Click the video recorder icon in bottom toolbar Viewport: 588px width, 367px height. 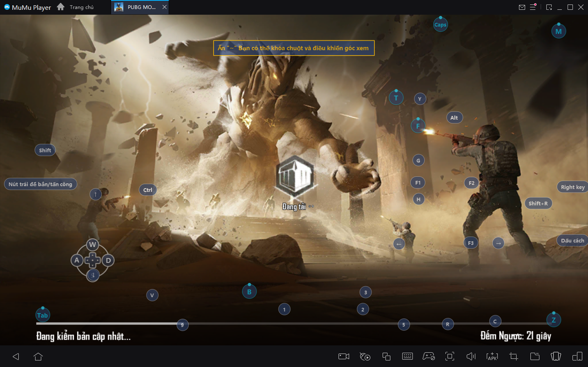[344, 356]
